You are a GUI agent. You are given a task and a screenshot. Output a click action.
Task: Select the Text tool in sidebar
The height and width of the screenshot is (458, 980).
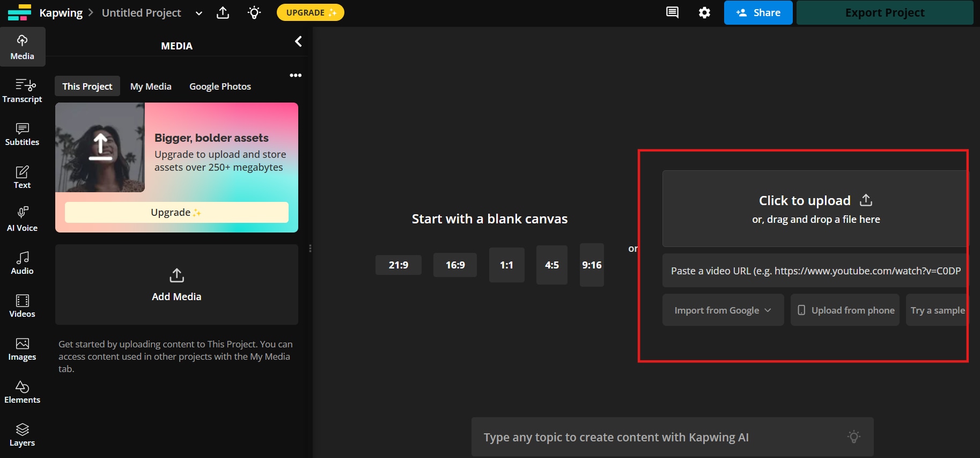point(23,177)
